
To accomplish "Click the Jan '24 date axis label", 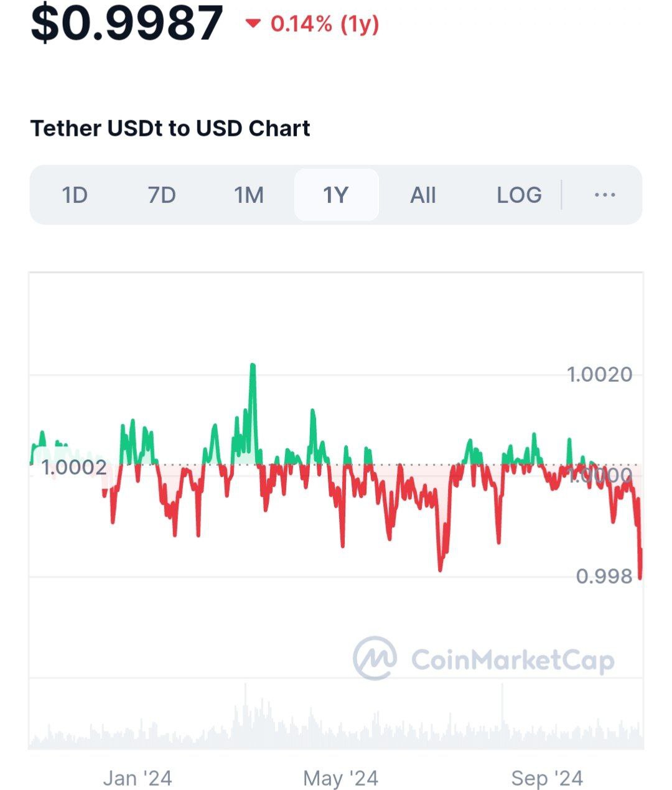I will [137, 778].
